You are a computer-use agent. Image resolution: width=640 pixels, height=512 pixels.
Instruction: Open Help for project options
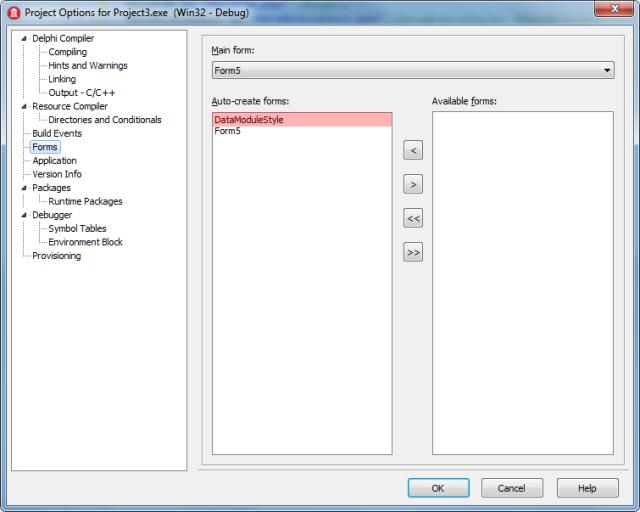(587, 488)
